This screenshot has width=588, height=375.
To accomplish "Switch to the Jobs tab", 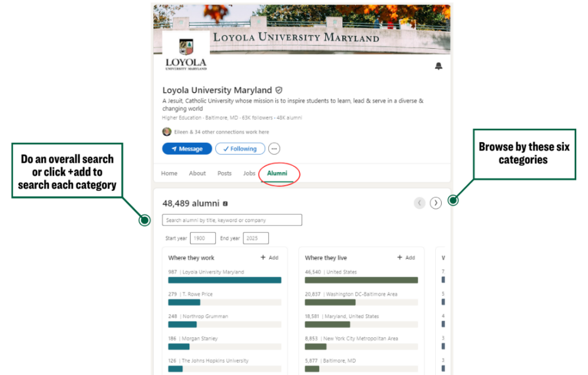I will (x=249, y=173).
